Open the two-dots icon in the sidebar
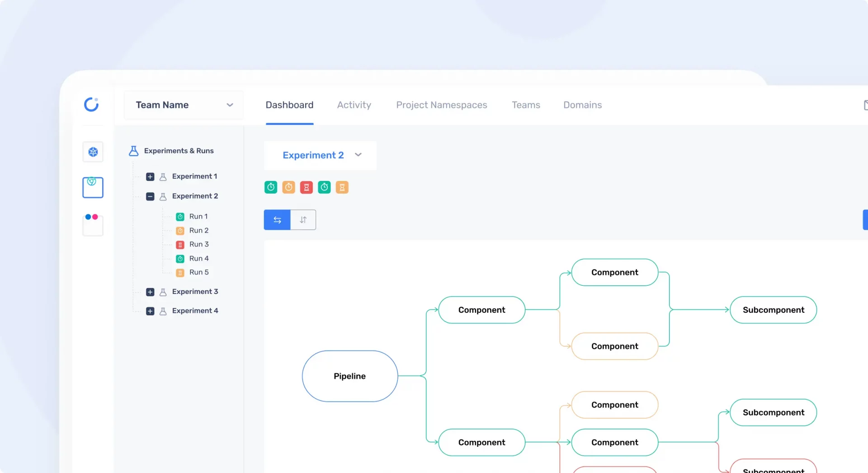The width and height of the screenshot is (868, 473). (92, 225)
